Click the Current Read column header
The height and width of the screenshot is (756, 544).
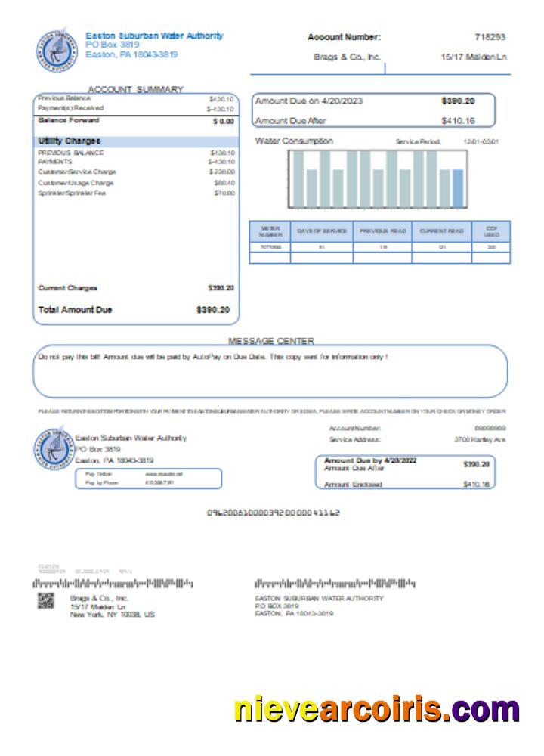tap(442, 231)
